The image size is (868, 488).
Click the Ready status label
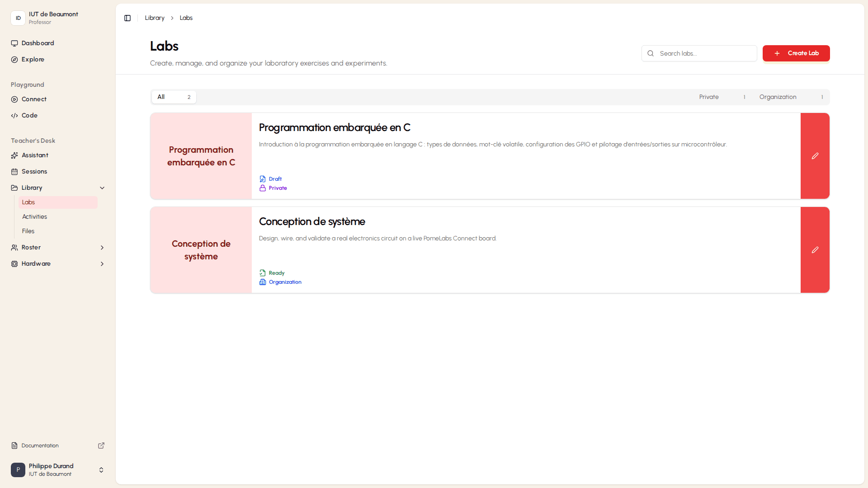(x=277, y=273)
